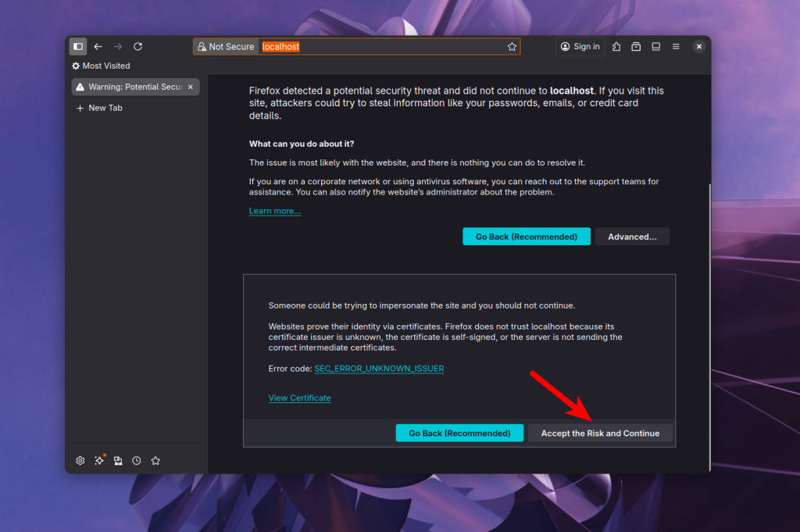Viewport: 800px width, 532px height.
Task: Click the localhost address bar field
Action: point(383,47)
